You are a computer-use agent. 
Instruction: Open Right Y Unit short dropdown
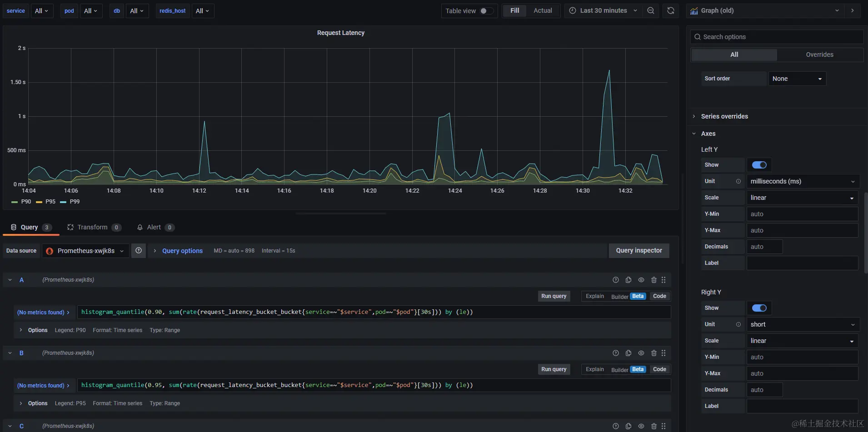[x=803, y=324]
